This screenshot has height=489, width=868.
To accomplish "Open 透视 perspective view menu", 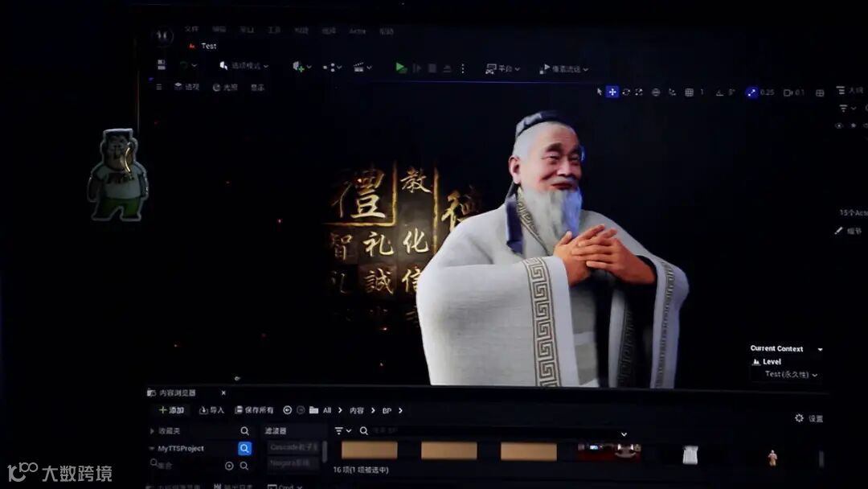I will pos(187,87).
